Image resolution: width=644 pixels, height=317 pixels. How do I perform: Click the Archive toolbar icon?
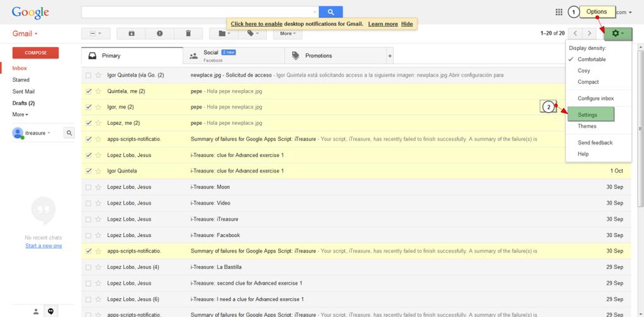click(x=131, y=33)
